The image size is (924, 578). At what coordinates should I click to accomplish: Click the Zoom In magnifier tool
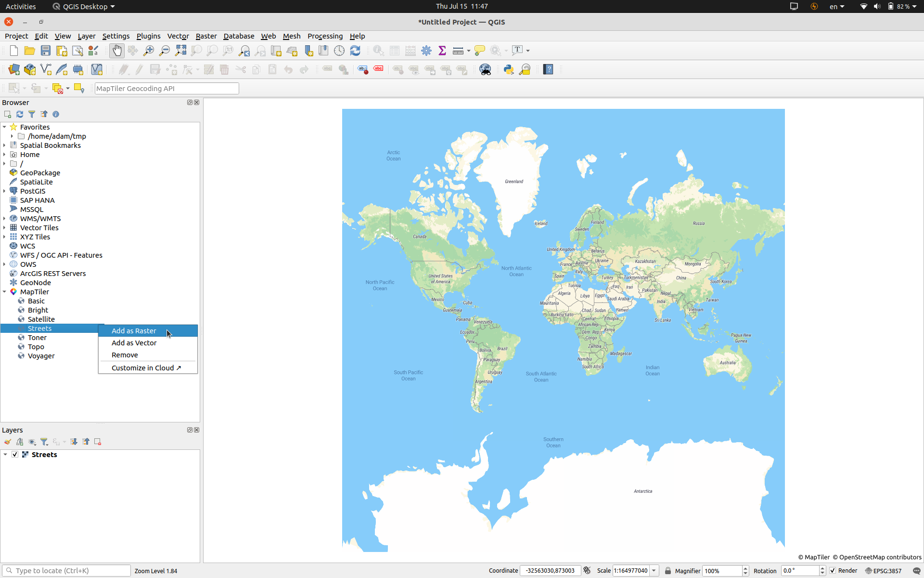149,51
